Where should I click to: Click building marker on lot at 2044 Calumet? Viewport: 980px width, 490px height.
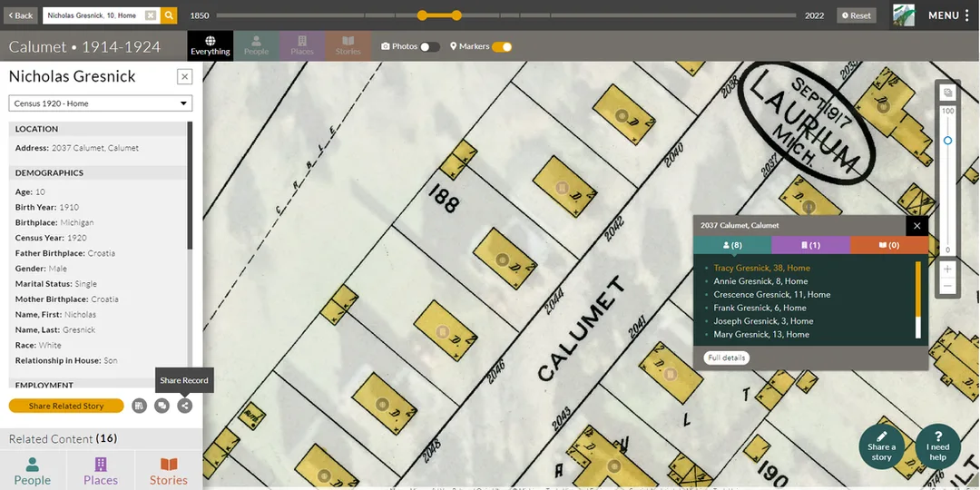502,260
